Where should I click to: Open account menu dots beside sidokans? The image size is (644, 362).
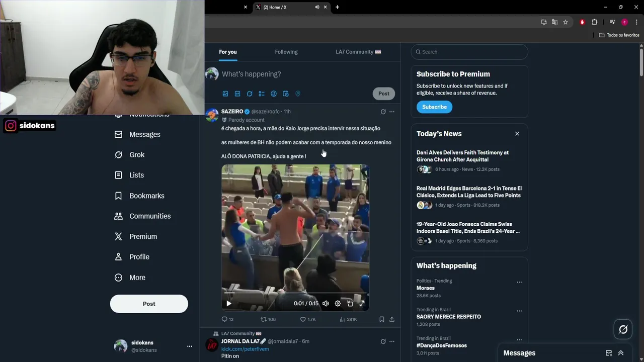190,346
